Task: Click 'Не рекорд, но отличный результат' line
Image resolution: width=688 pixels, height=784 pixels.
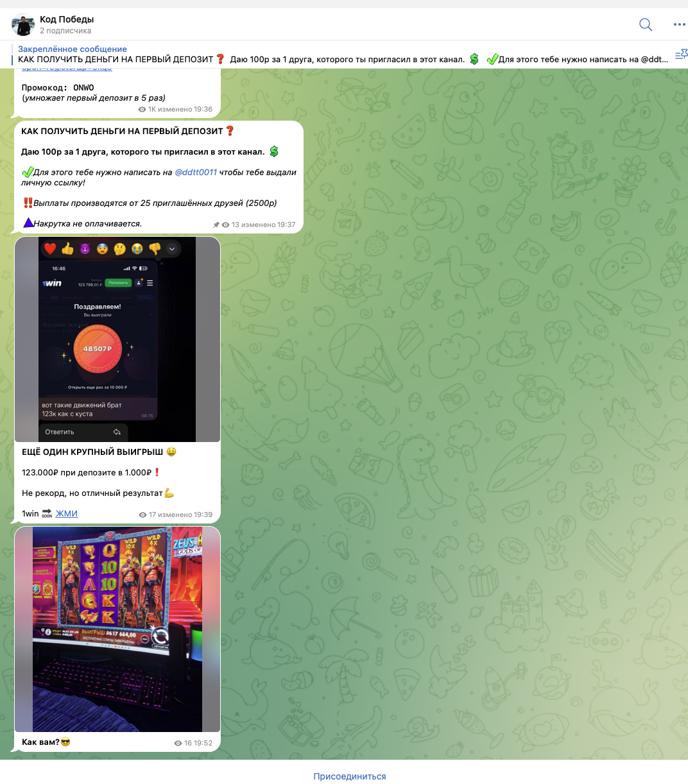Action: (x=92, y=493)
